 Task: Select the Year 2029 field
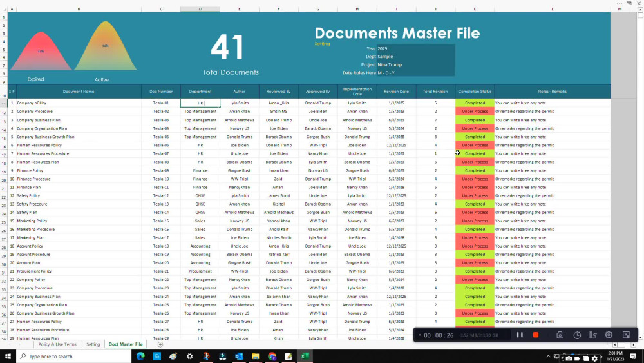(x=415, y=48)
